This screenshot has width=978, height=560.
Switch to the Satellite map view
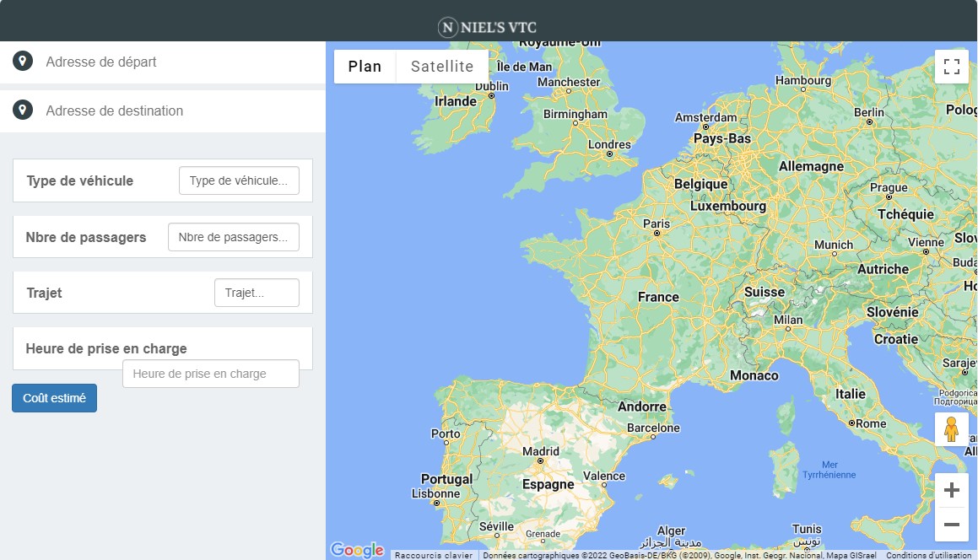pos(441,66)
